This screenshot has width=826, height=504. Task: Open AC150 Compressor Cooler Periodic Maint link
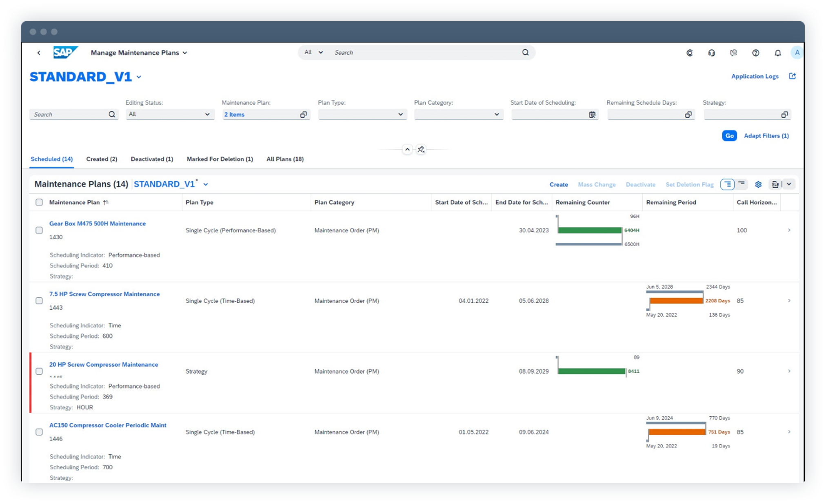click(x=108, y=425)
